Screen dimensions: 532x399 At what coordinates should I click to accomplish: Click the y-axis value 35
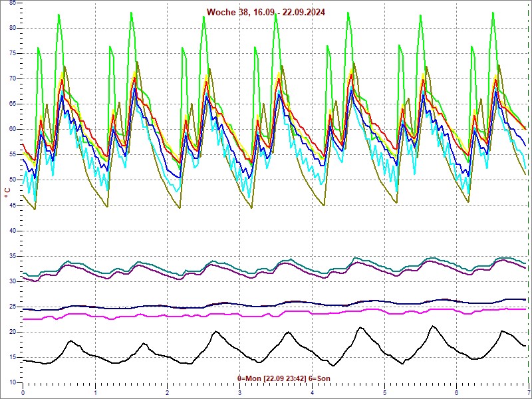pos(12,256)
